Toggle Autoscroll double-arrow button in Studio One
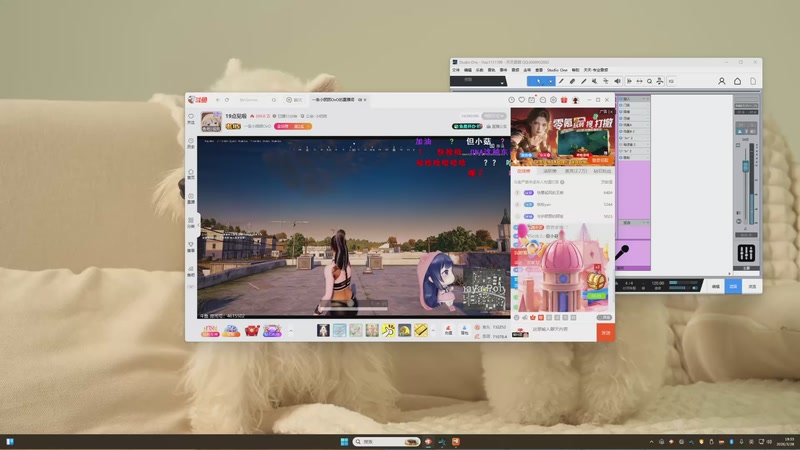Viewport: 800px width, 450px height. pos(639,81)
